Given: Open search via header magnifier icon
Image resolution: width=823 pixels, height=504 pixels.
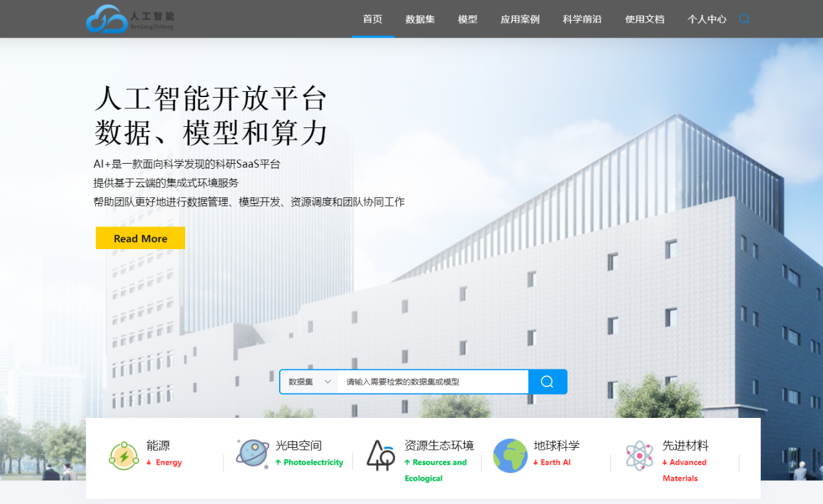Looking at the screenshot, I should pos(744,19).
